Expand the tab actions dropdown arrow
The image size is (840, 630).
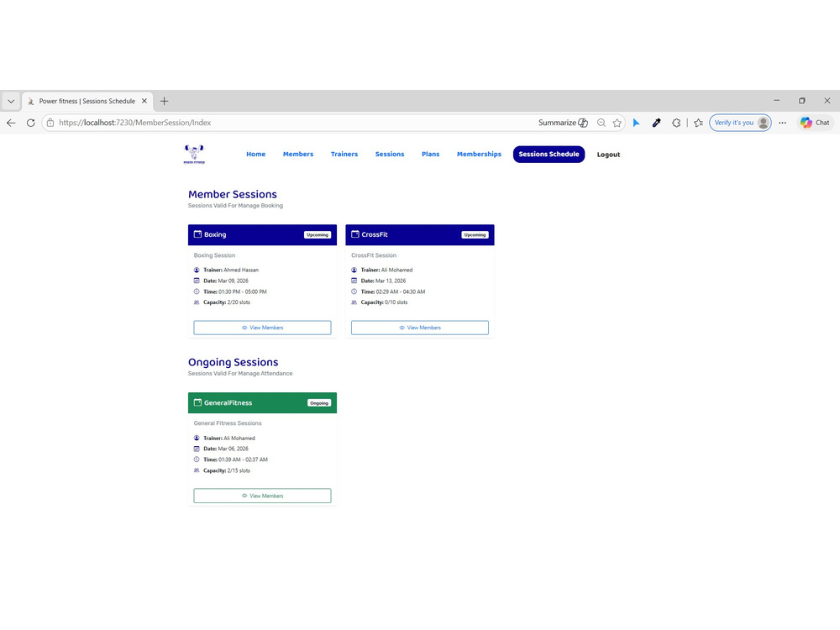(x=11, y=101)
